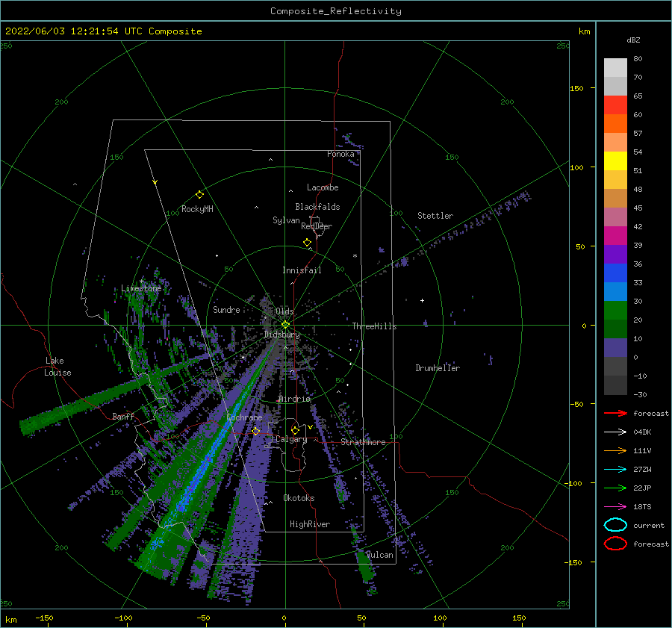Click the Lake Louise label
The width and height of the screenshot is (672, 628).
coord(57,367)
